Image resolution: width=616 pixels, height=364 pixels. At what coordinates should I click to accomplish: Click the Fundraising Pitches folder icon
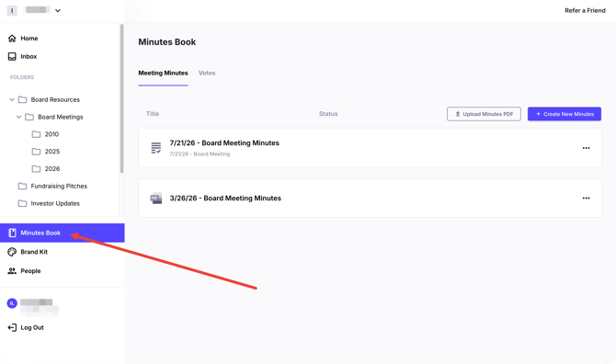pyautogui.click(x=22, y=186)
